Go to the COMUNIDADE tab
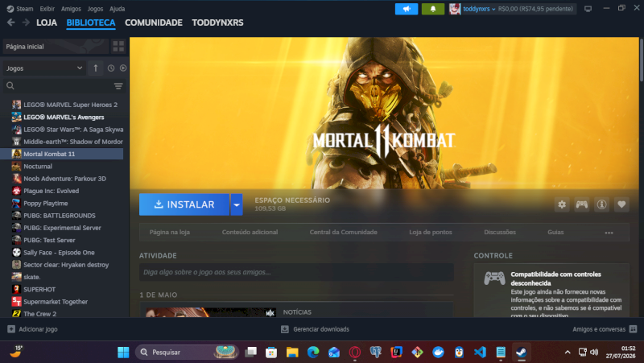The height and width of the screenshot is (363, 644). click(x=154, y=23)
